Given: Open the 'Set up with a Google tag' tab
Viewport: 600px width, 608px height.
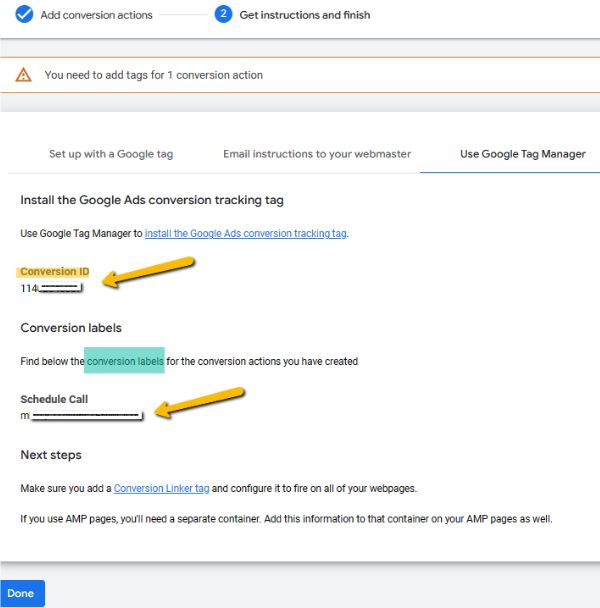Looking at the screenshot, I should coord(111,154).
